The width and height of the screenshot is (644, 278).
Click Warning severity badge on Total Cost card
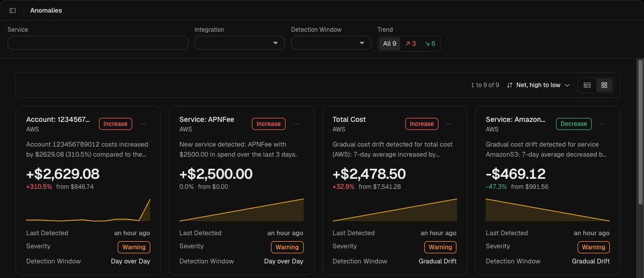pyautogui.click(x=440, y=247)
